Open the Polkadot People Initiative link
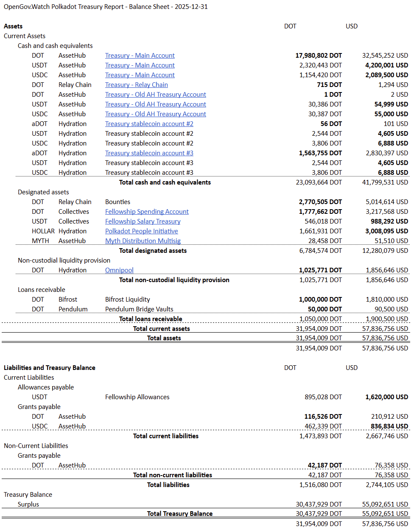411x532 pixels. 141,231
